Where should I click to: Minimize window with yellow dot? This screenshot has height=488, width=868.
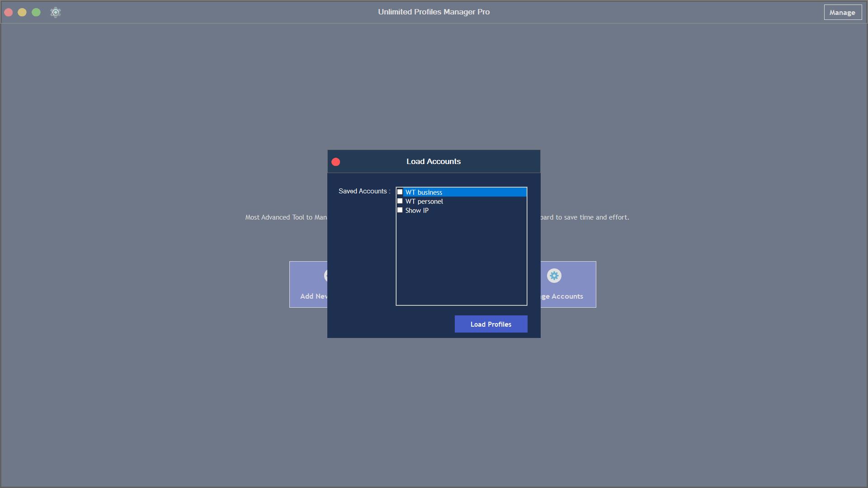coord(22,12)
